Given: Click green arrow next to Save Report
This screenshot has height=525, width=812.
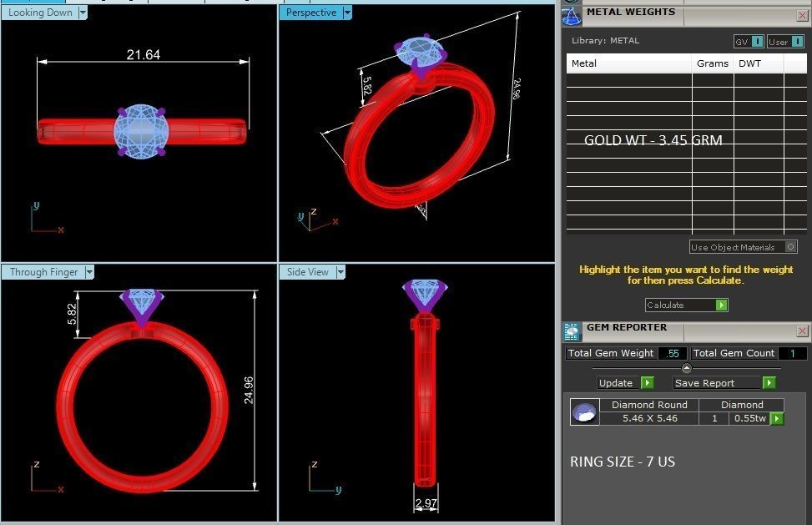Looking at the screenshot, I should [x=769, y=382].
